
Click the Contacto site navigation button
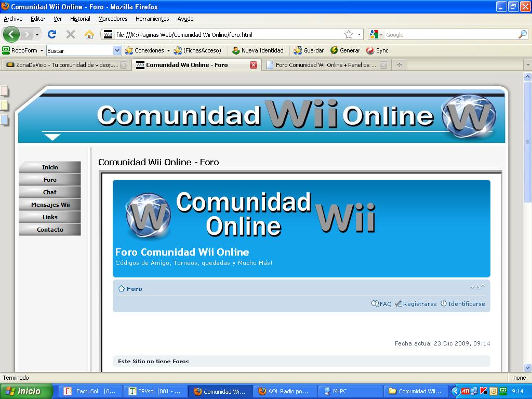tap(50, 230)
